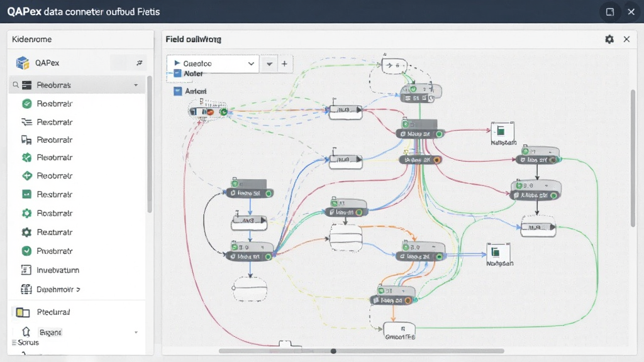Click the Sorus label
This screenshot has height=362, width=644.
(x=28, y=343)
